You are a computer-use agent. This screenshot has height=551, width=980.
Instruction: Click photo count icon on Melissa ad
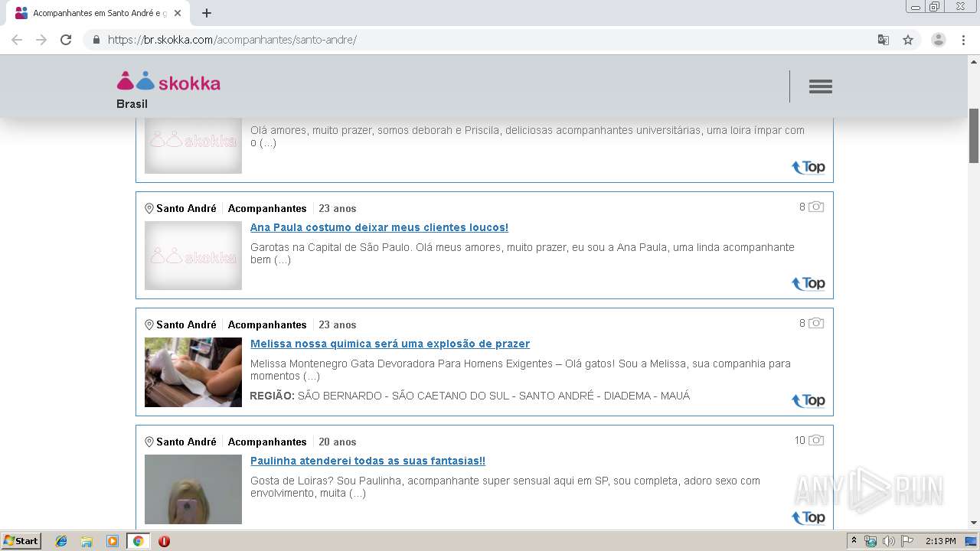[x=816, y=323]
